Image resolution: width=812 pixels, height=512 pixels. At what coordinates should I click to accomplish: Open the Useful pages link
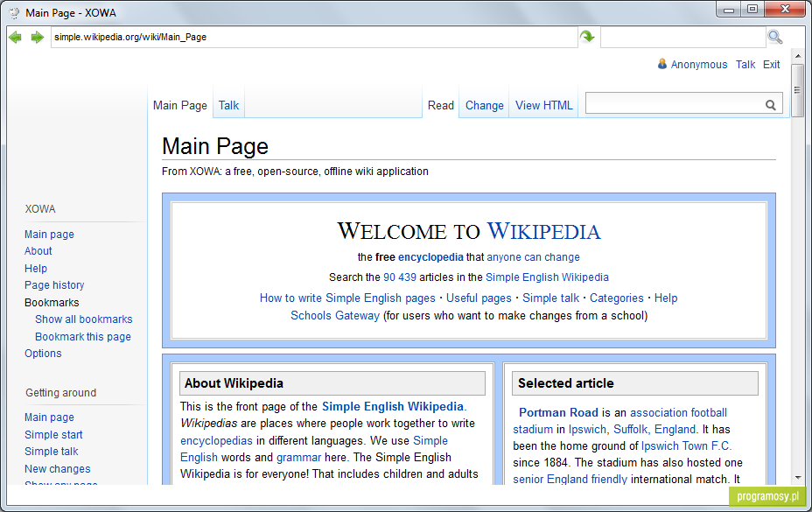pos(479,298)
